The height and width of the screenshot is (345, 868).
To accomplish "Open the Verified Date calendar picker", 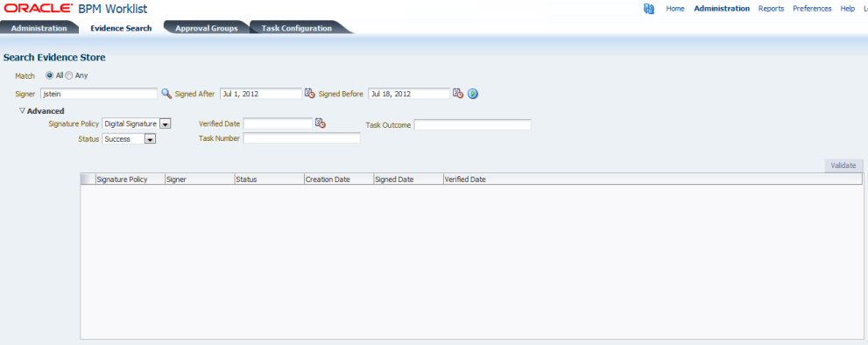I will 321,123.
